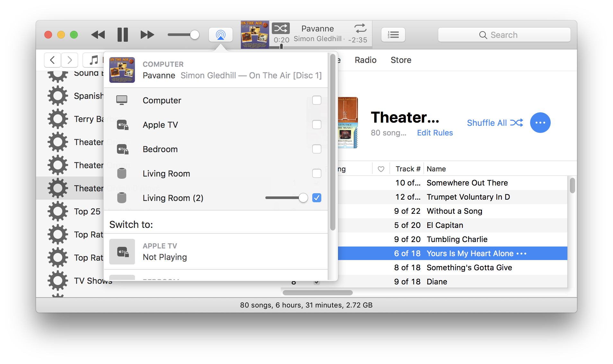Select song Somewhere Out There
Image resolution: width=613 pixels, height=364 pixels.
click(x=467, y=183)
